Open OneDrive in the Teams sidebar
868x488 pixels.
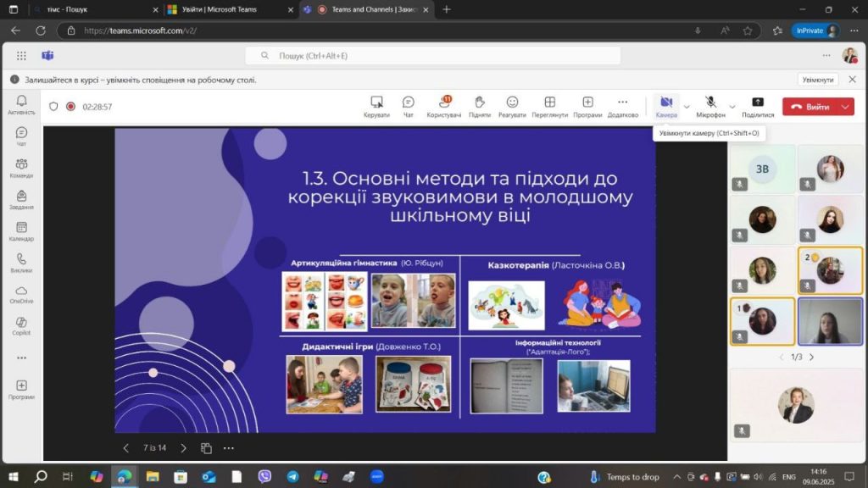point(21,294)
